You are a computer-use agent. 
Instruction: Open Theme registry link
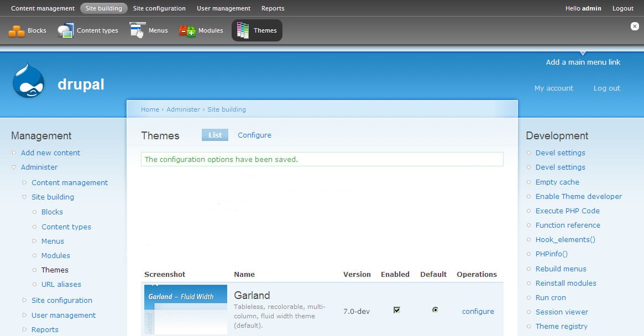(562, 326)
